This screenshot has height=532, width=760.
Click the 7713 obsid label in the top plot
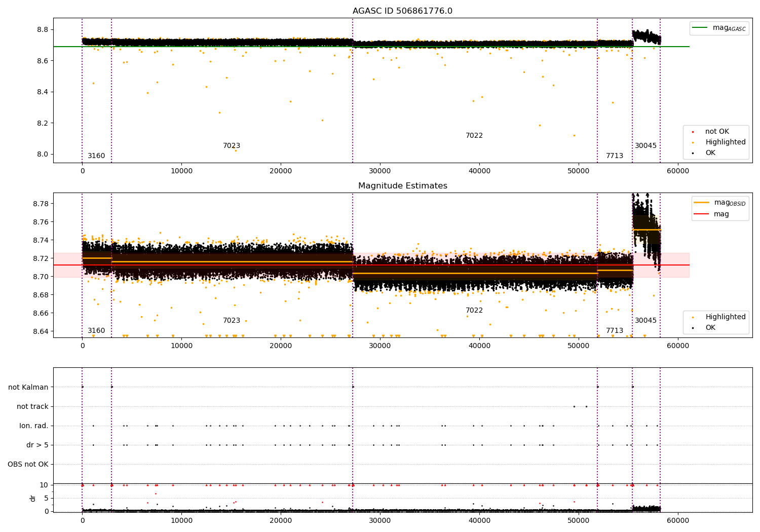[615, 156]
